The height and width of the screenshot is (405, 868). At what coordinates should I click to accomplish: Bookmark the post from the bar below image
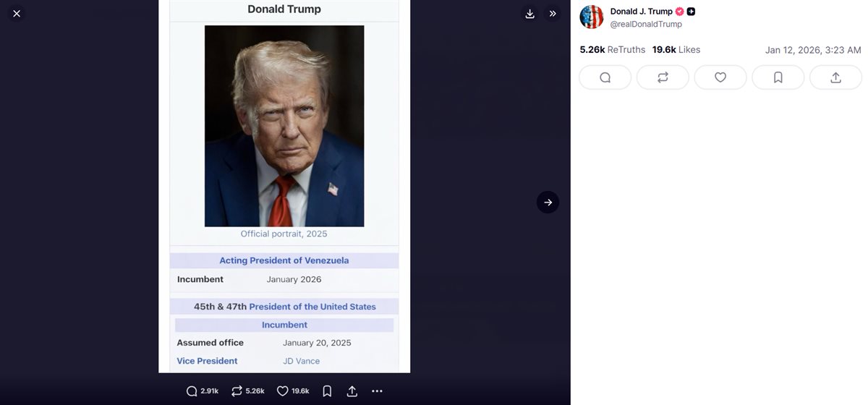tap(327, 391)
